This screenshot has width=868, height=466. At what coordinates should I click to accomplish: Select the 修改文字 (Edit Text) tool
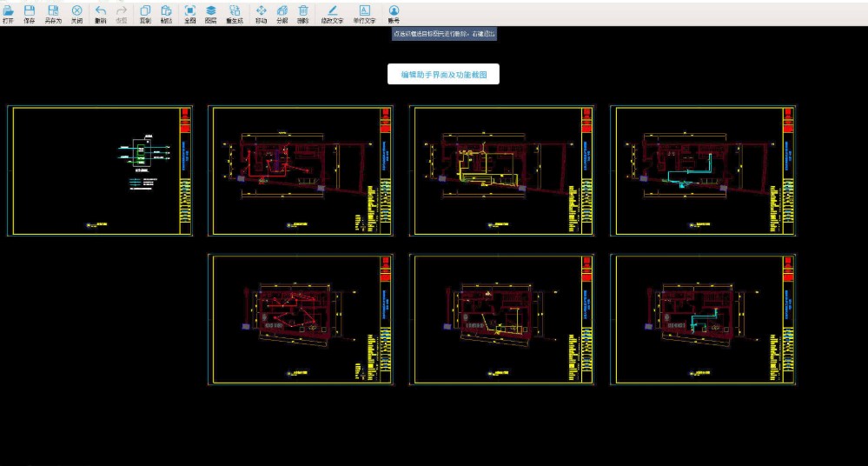(332, 12)
